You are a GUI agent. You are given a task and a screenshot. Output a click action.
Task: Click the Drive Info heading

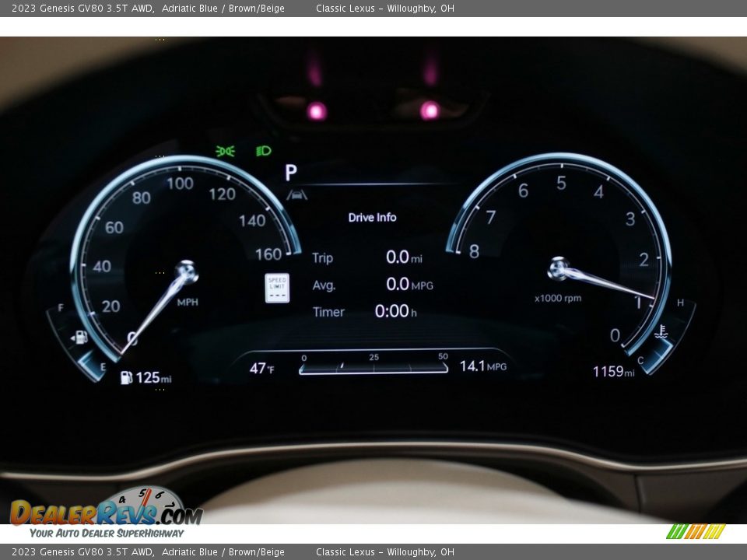[372, 218]
